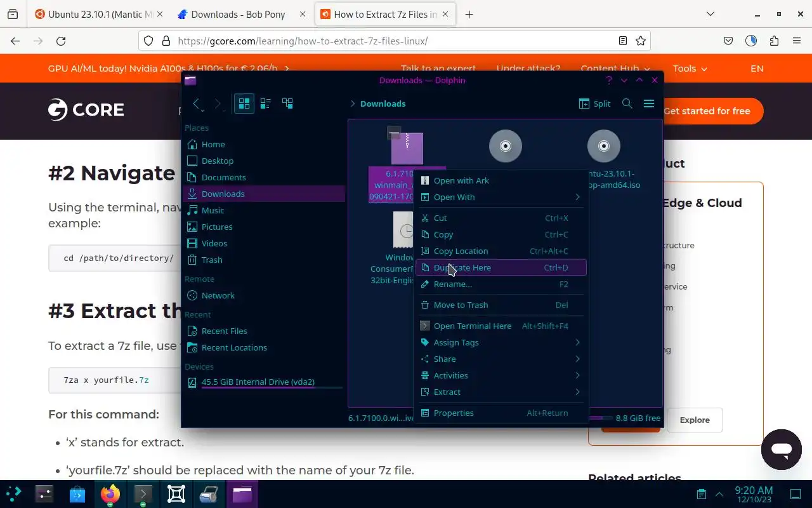Open the Content Hub dropdown
This screenshot has width=812, height=508.
(615, 69)
